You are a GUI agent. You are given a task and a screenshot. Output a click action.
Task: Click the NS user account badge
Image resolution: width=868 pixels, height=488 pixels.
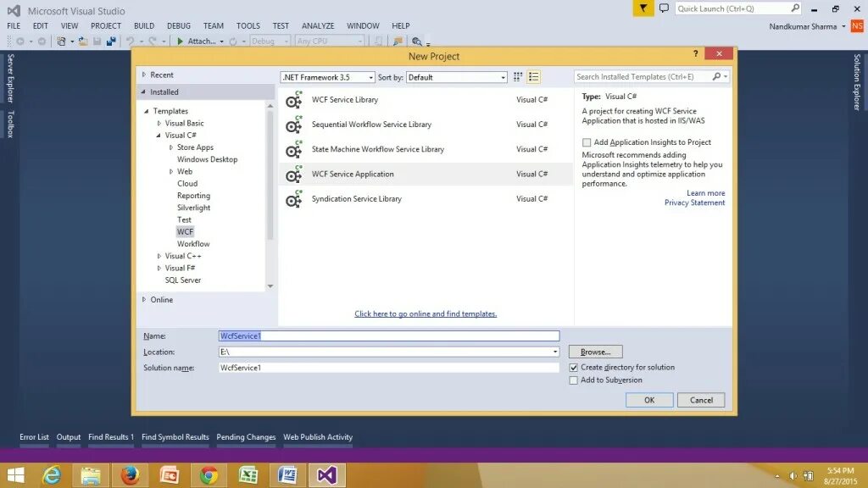click(857, 26)
